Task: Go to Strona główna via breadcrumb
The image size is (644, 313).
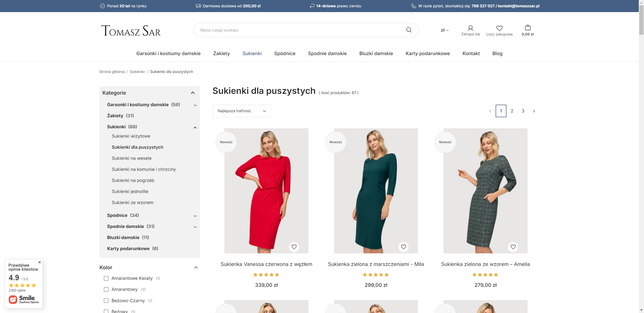Action: pos(112,71)
